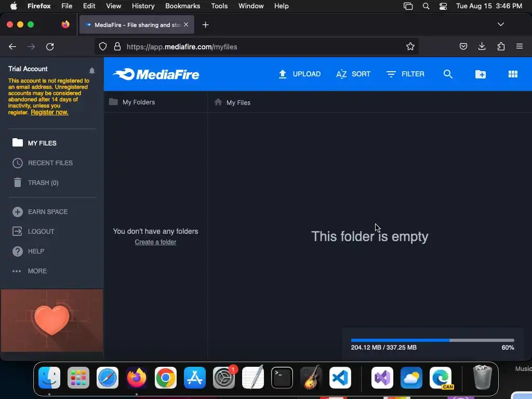The width and height of the screenshot is (532, 399).
Task: Open Terminal from the Dock
Action: click(x=282, y=378)
